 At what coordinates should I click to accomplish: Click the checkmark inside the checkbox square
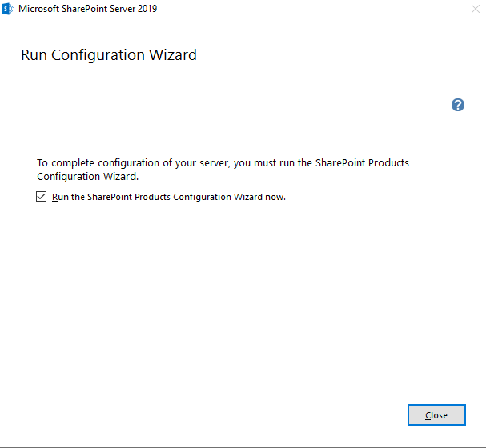pos(41,197)
